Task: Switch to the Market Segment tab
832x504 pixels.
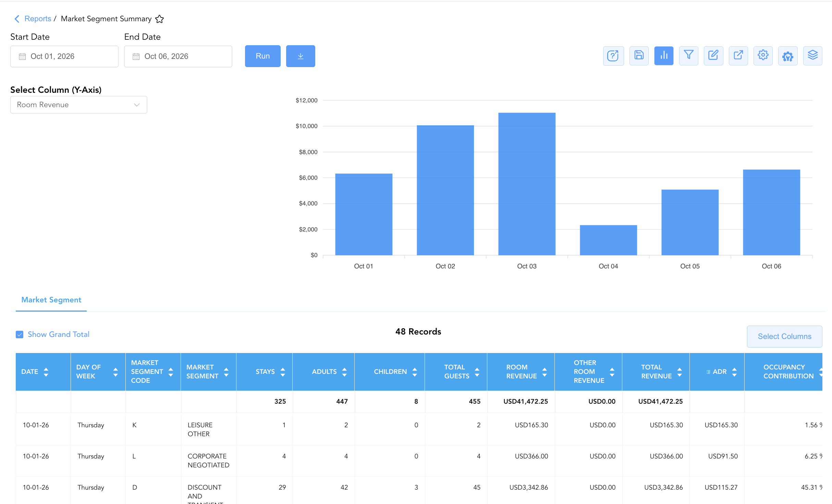Action: (51, 300)
